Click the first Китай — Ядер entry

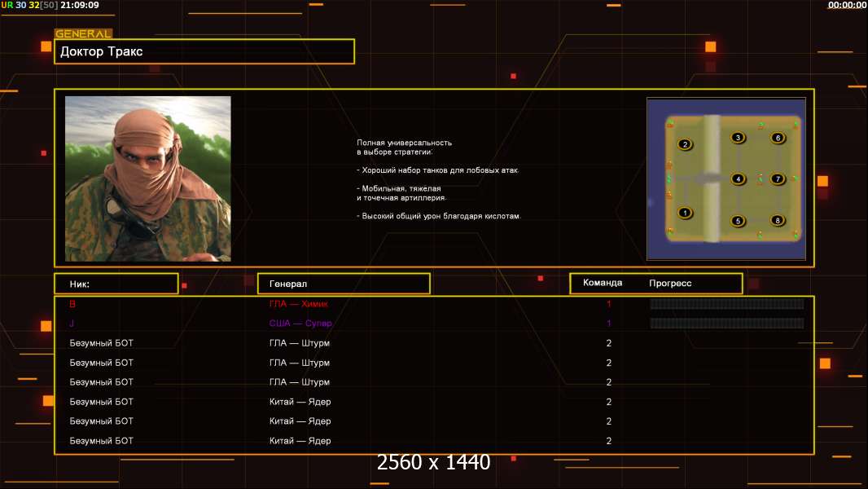300,402
